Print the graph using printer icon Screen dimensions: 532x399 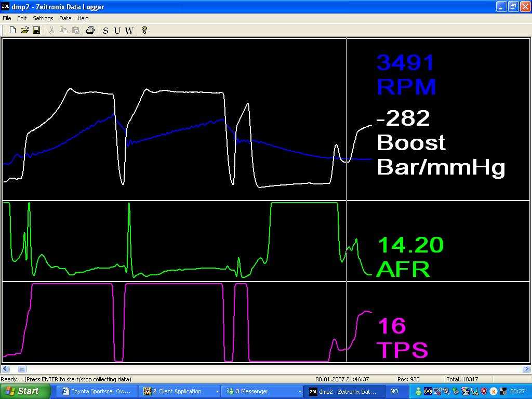90,30
